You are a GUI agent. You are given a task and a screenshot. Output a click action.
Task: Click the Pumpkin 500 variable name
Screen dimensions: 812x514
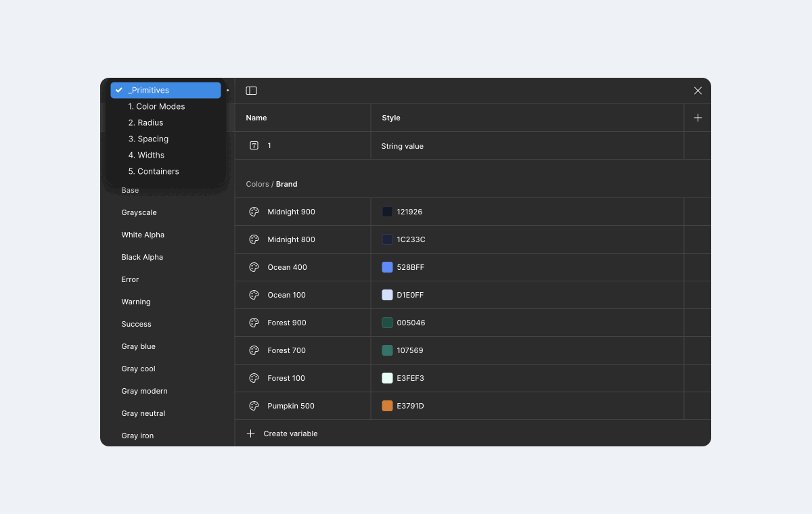coord(291,406)
